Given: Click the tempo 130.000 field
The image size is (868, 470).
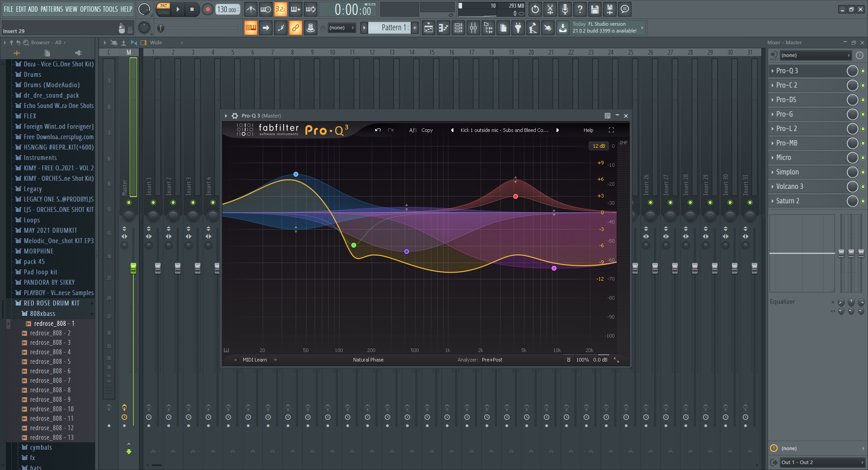Looking at the screenshot, I should tap(228, 9).
